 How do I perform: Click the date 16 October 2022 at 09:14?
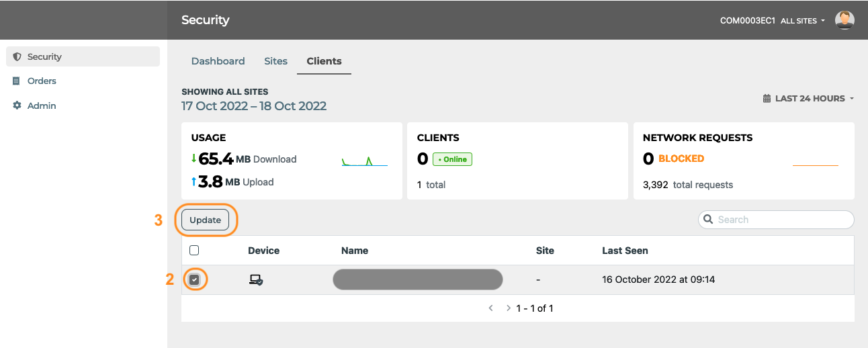point(658,279)
